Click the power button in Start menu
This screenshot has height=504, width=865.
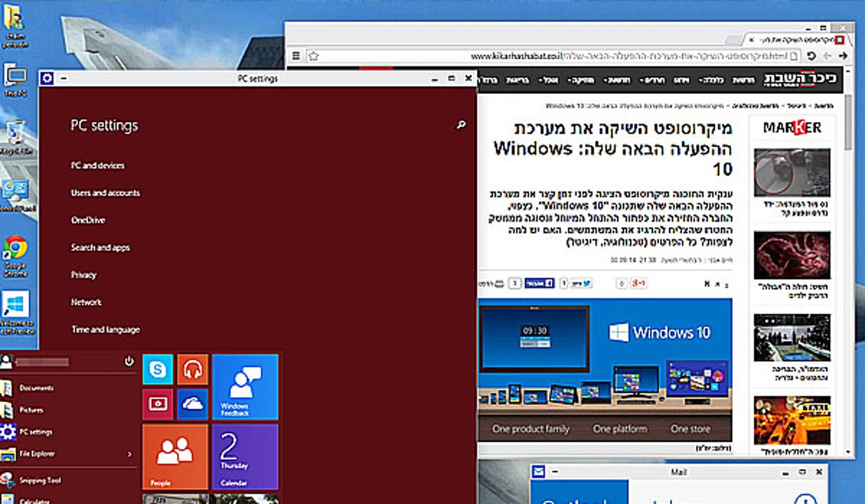pyautogui.click(x=129, y=361)
